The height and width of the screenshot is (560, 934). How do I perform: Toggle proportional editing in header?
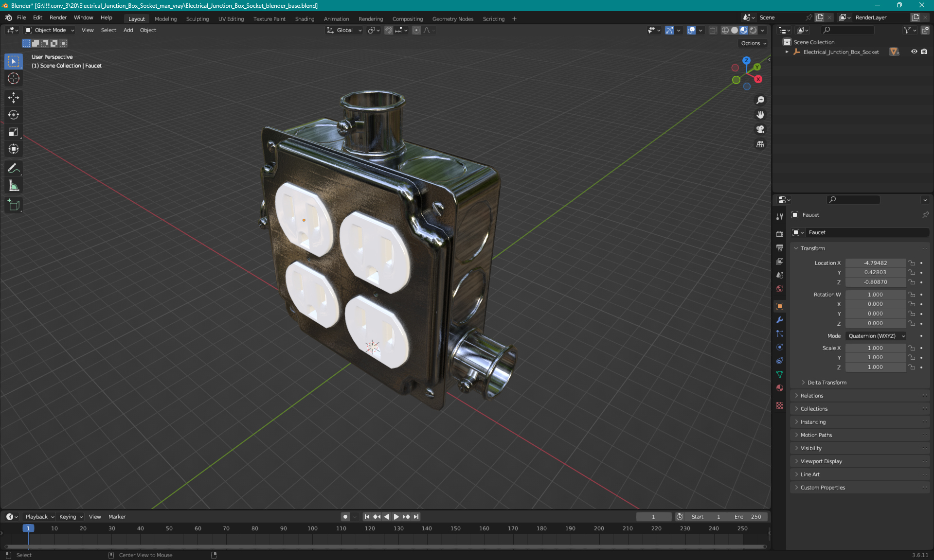(x=416, y=30)
